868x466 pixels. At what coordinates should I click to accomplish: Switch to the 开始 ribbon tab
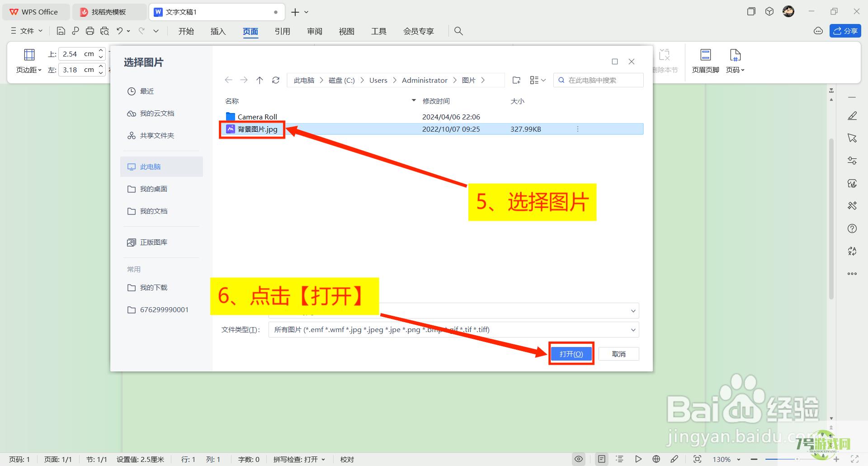point(186,31)
